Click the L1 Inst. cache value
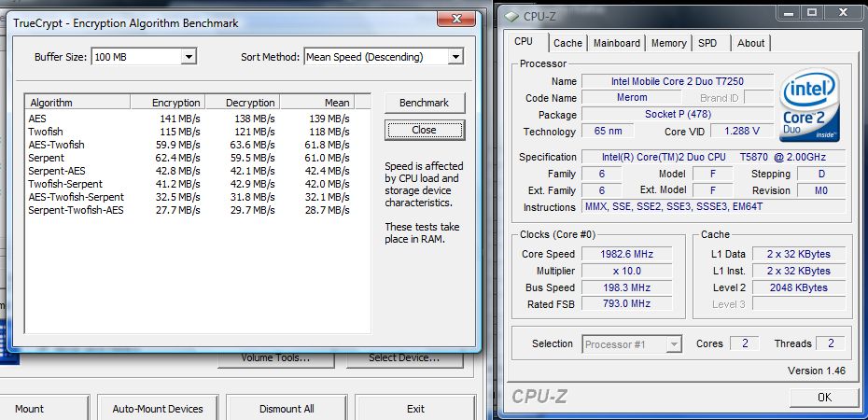868x420 pixels. (x=798, y=271)
